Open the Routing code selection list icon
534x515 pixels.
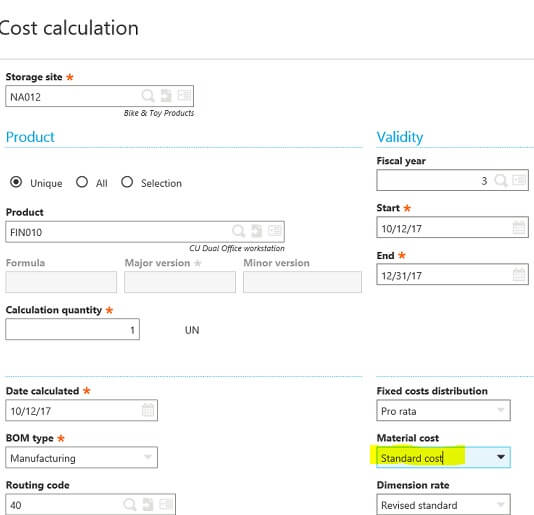tap(166, 504)
